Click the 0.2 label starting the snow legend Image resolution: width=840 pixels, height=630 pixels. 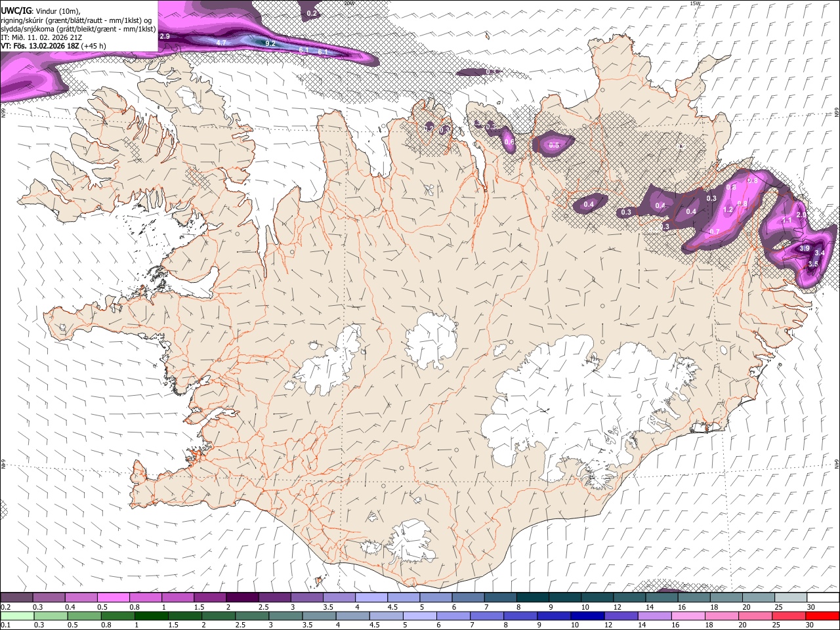pos(5,607)
